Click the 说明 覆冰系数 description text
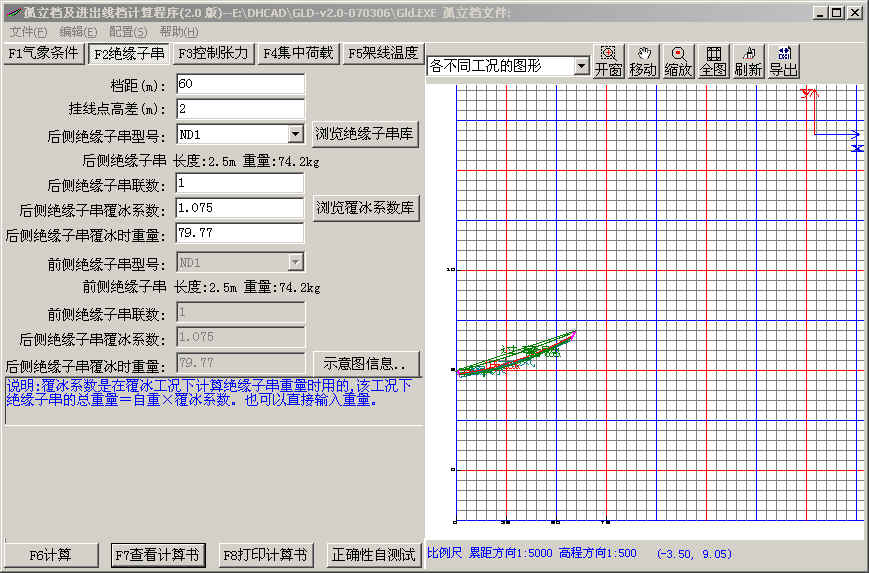Image resolution: width=869 pixels, height=573 pixels. coord(209,392)
